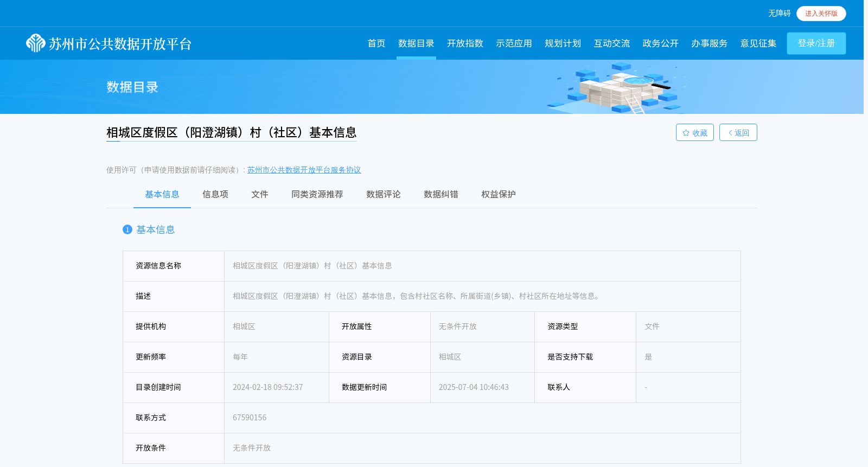This screenshot has height=467, width=868.
Task: Switch to the 信息项 tab
Action: (215, 194)
